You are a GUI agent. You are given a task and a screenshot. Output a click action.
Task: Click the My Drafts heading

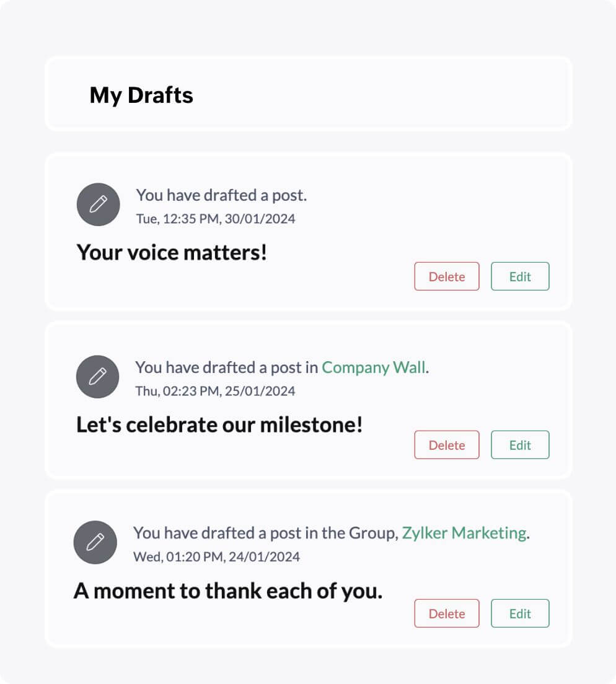coord(141,95)
